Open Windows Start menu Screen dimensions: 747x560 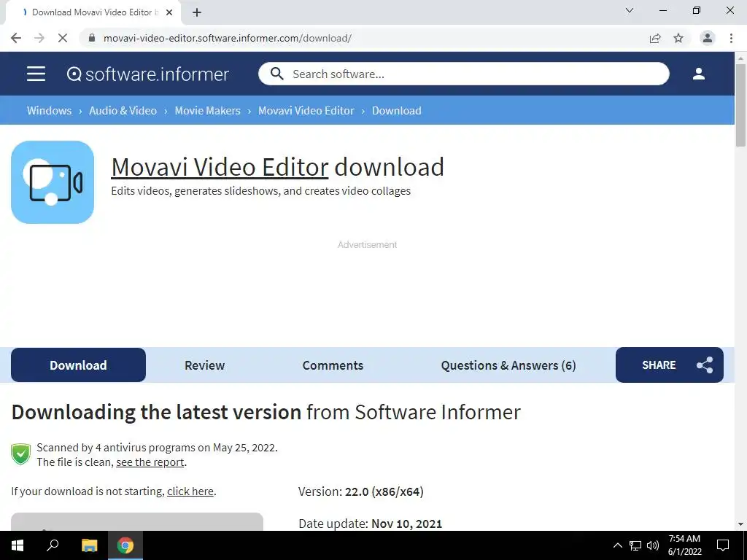point(18,545)
